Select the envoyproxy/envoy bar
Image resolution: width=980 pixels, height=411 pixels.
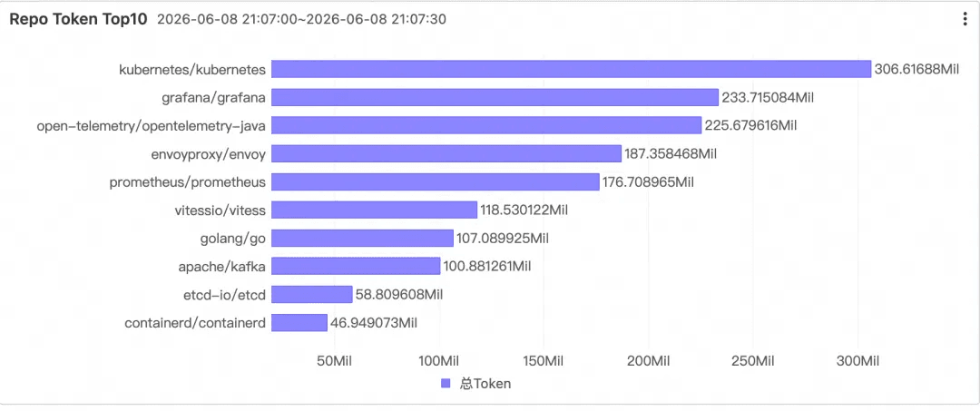coord(446,153)
